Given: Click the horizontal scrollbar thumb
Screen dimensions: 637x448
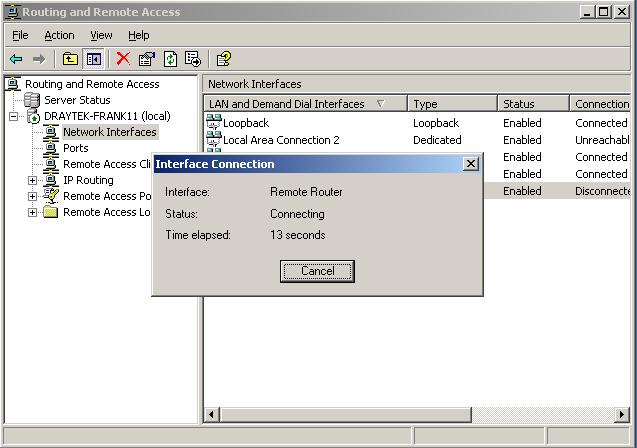Looking at the screenshot, I should pyautogui.click(x=346, y=415).
